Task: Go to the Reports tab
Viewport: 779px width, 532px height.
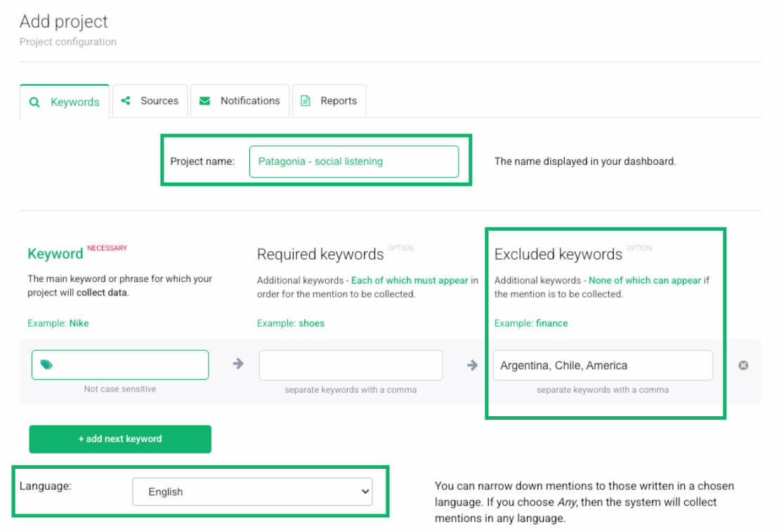Action: (329, 101)
